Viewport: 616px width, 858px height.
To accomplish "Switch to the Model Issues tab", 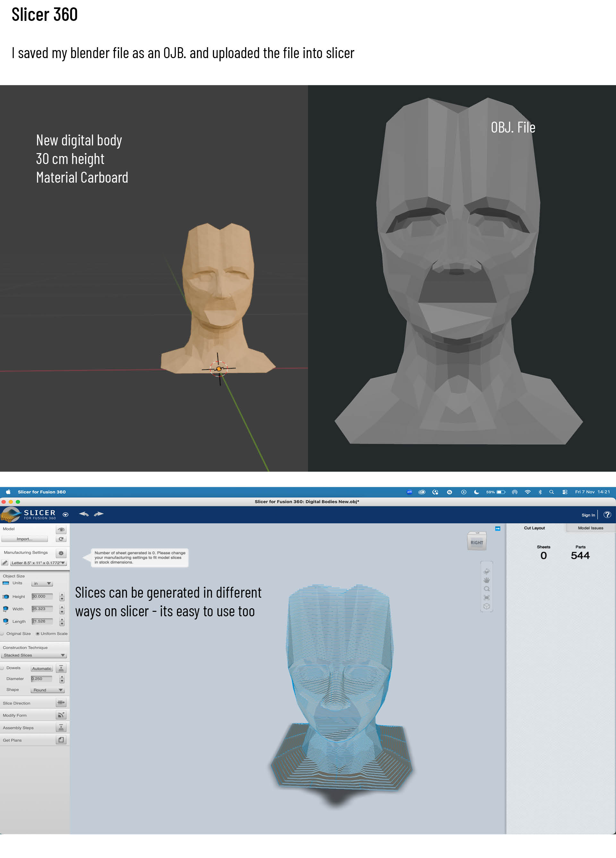I will click(590, 528).
